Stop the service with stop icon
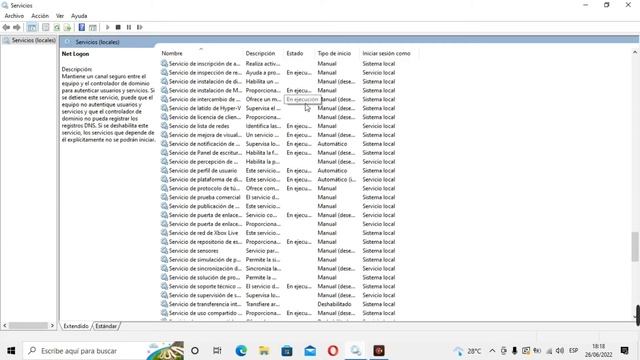 (x=118, y=27)
